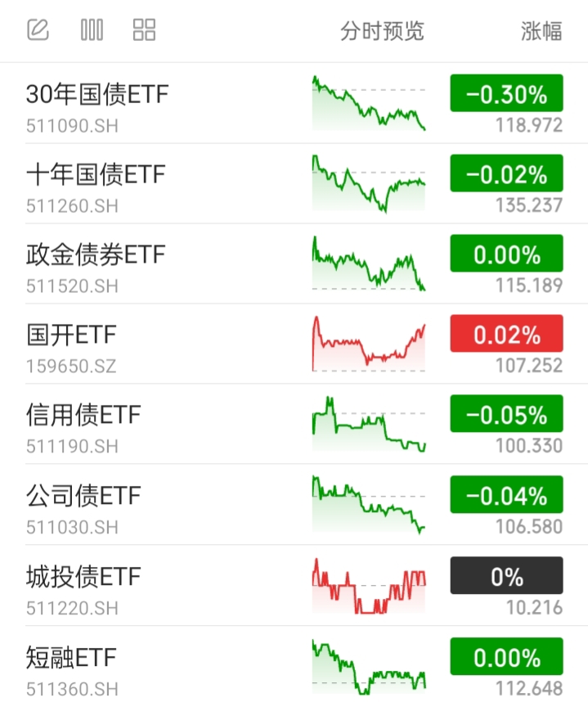Viewport: 588px width, 702px height.
Task: Open 城投债ETF 511220.SH entry
Action: pos(294,586)
